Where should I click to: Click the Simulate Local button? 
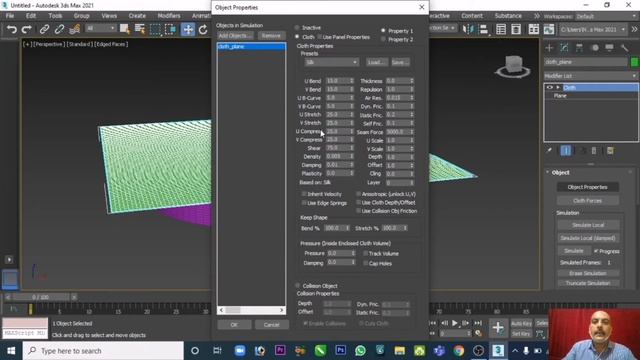(x=588, y=225)
